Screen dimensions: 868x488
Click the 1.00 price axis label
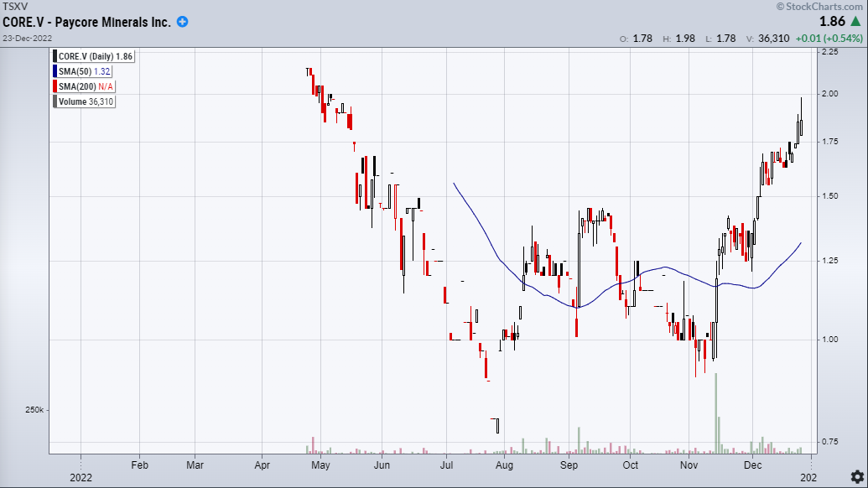click(x=829, y=340)
